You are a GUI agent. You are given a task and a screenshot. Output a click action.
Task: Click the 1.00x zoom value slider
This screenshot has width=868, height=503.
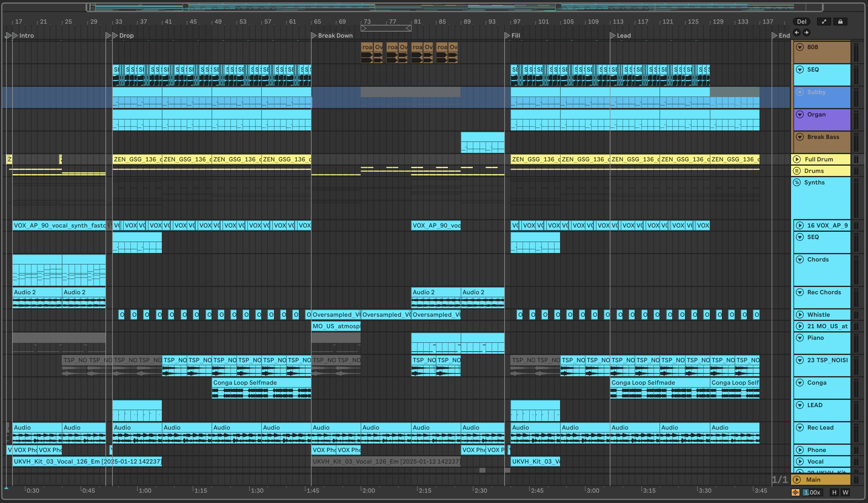tap(812, 492)
